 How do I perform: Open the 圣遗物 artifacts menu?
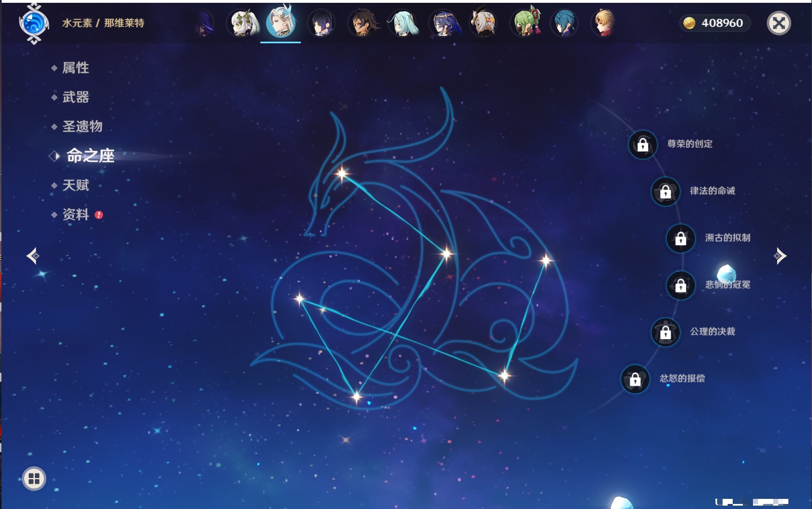pyautogui.click(x=82, y=127)
